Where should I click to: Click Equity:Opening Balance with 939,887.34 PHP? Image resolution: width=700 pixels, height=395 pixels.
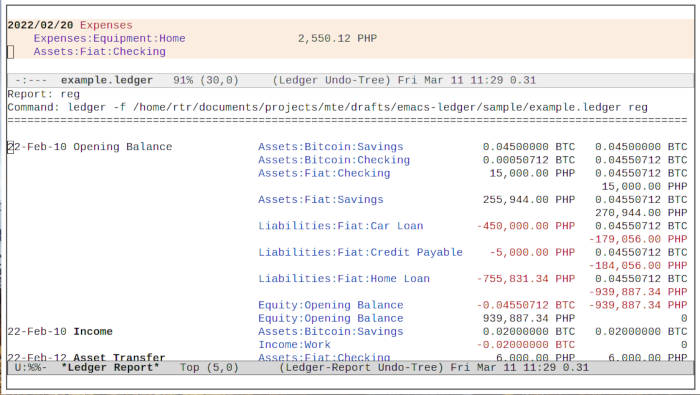(x=330, y=318)
